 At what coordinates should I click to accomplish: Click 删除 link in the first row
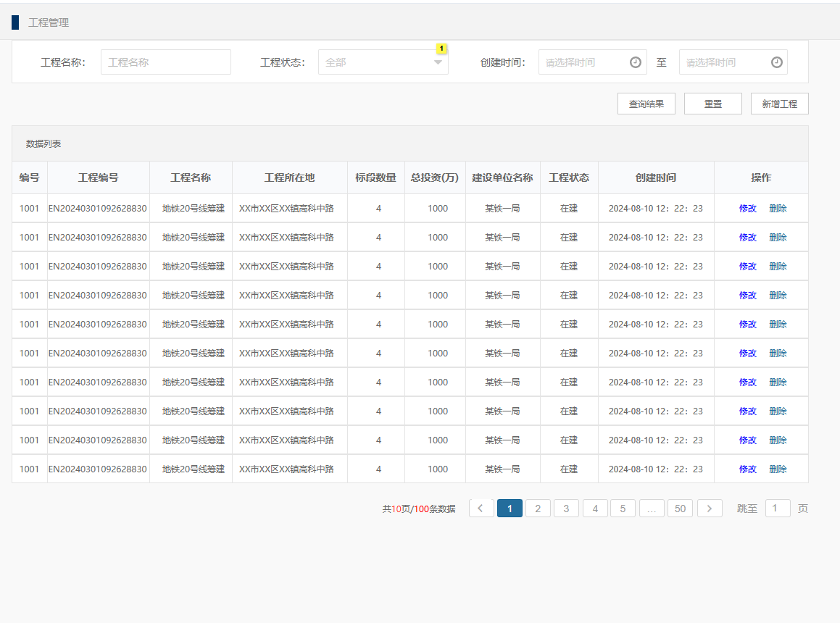coord(778,209)
